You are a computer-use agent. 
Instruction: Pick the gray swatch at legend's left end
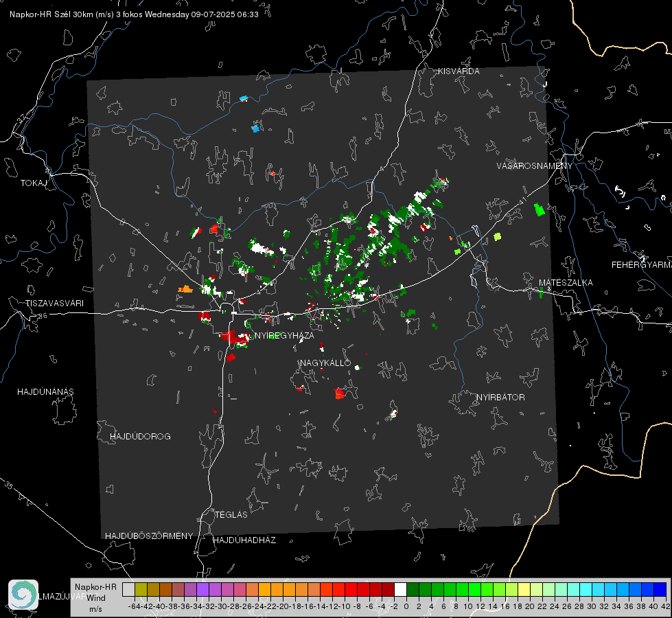pyautogui.click(x=128, y=590)
